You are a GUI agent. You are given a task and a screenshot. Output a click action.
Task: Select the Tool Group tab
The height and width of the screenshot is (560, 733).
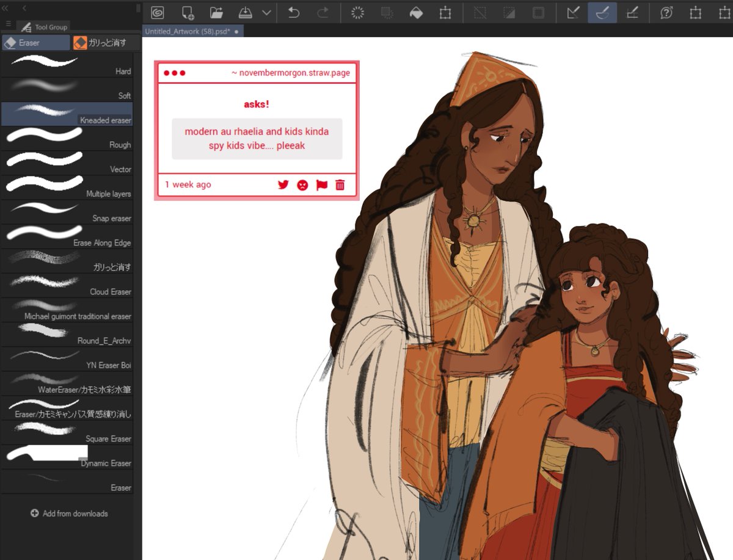tap(43, 27)
